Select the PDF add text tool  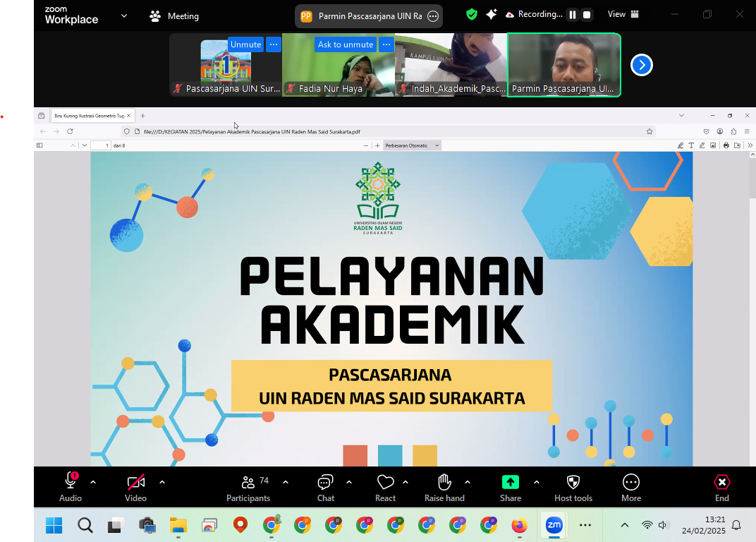point(691,145)
